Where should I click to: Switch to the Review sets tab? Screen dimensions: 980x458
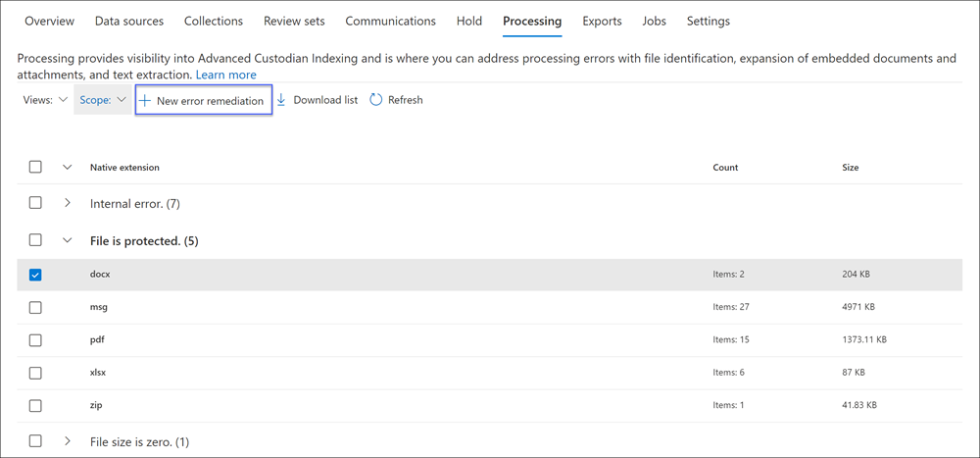[294, 21]
